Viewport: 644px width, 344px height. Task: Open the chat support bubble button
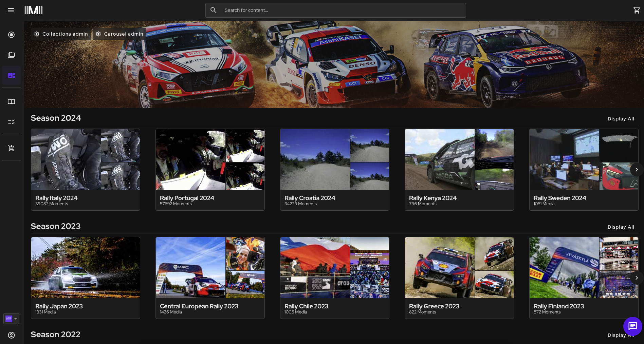click(x=632, y=326)
